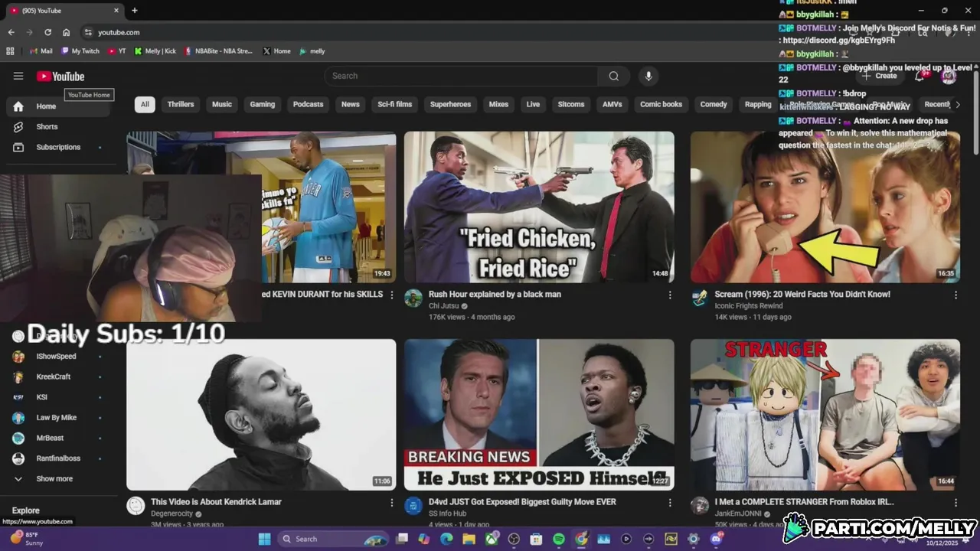Select the Rapping filter chip
Screen dimensions: 980x551
[758, 104]
